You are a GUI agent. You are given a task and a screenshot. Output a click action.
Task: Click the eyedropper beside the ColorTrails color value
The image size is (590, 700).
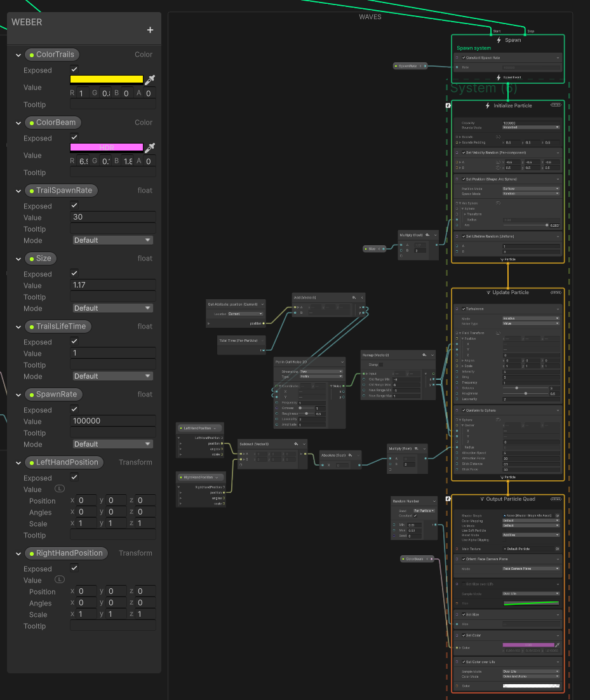(151, 80)
